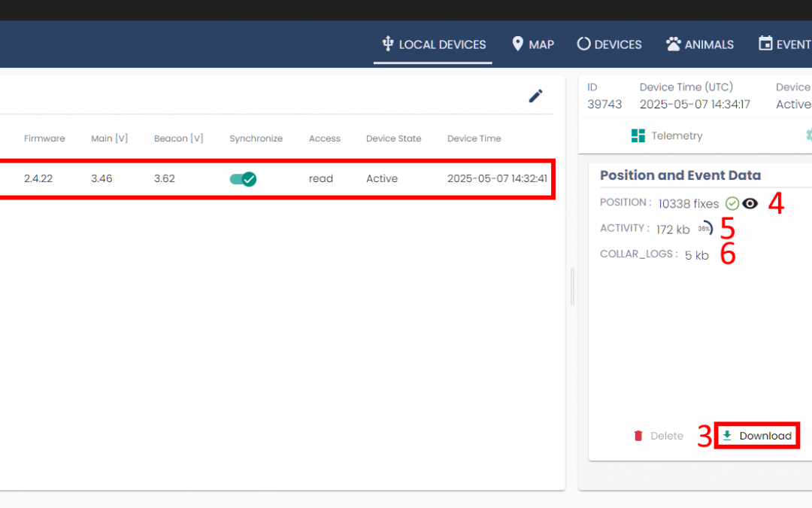Sort by the Device Time column header
This screenshot has height=508, width=812.
click(474, 138)
